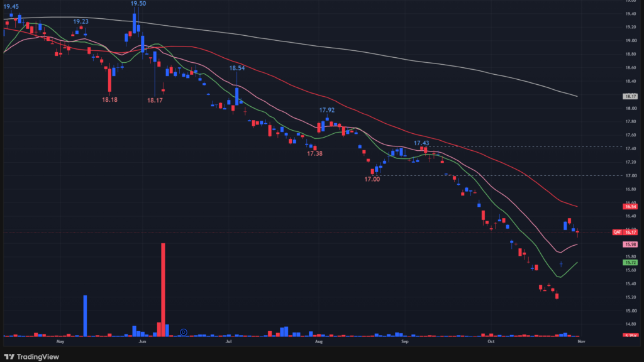Screen dimensions: 644x362
Task: Select the 18.00 price scale label
Action: pyautogui.click(x=631, y=108)
